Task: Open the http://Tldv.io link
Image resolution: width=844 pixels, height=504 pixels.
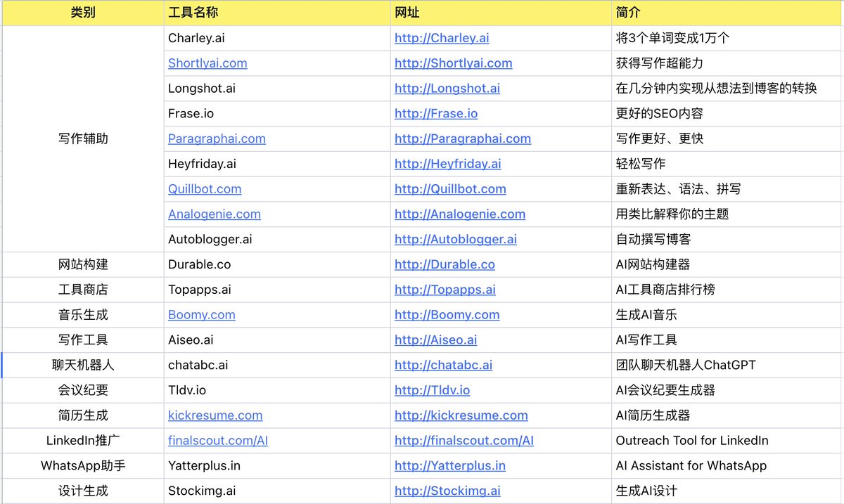Action: [x=433, y=390]
